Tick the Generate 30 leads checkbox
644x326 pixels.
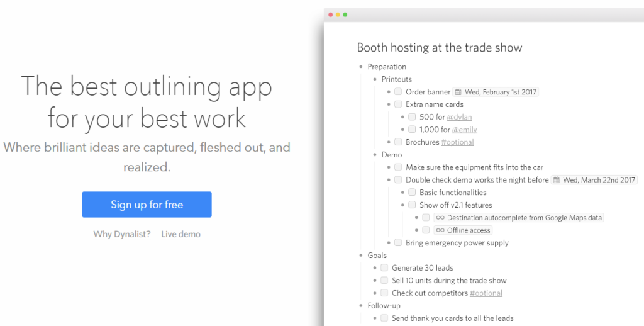tap(384, 268)
